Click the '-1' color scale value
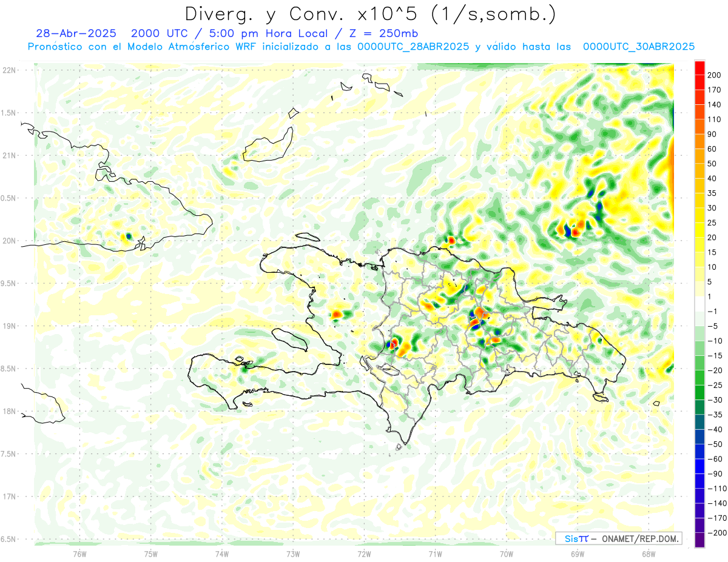The width and height of the screenshot is (728, 562). pos(713,312)
